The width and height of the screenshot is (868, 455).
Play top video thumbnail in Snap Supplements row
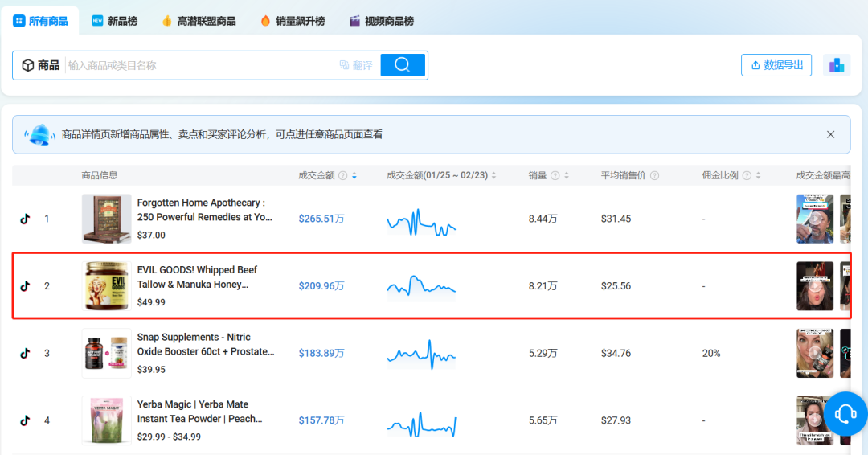click(x=815, y=353)
